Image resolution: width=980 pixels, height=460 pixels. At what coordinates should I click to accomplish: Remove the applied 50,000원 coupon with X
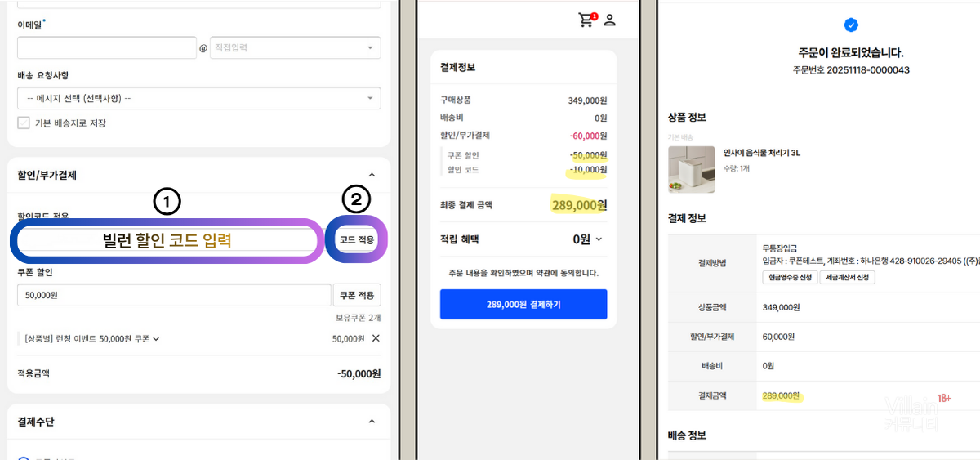tap(376, 338)
